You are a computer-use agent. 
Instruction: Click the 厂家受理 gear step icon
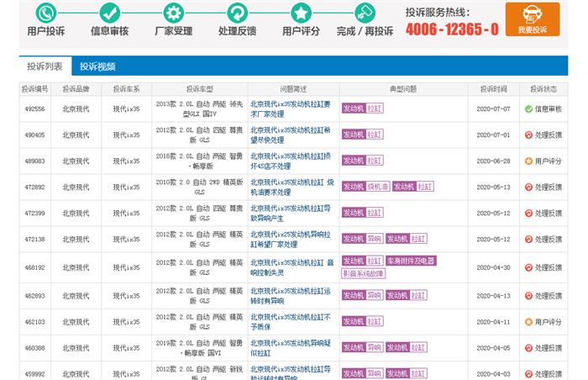[x=174, y=13]
